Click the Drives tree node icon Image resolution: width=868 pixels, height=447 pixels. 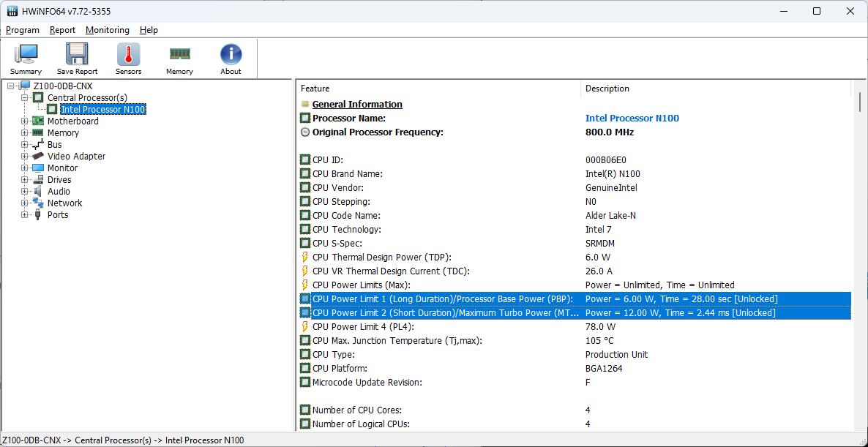click(38, 179)
